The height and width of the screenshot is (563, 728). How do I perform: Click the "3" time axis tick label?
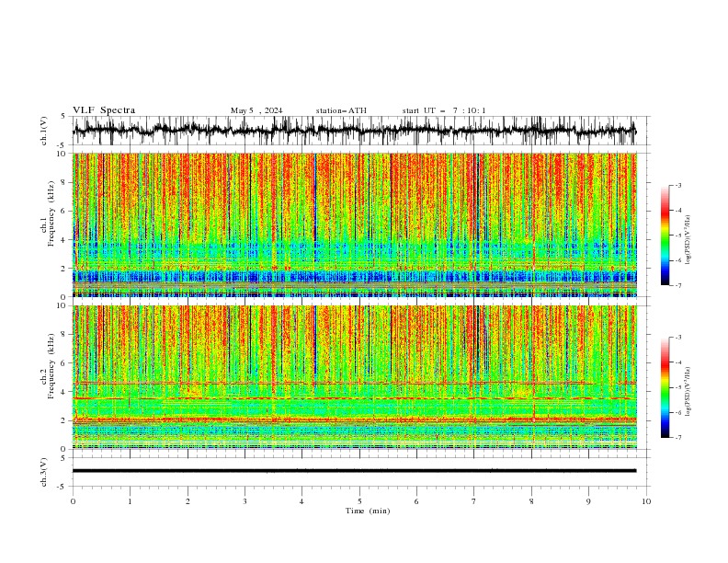pos(245,501)
